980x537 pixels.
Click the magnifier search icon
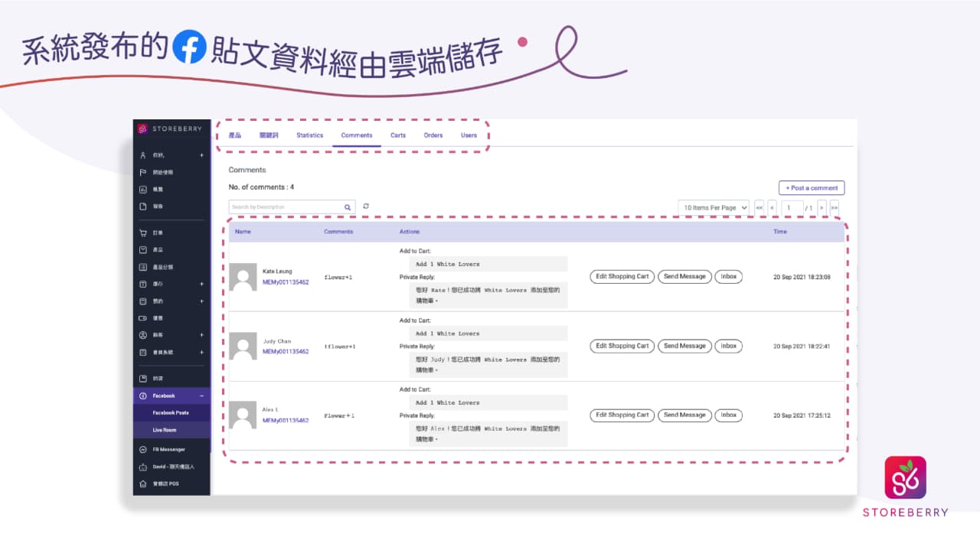coord(347,207)
